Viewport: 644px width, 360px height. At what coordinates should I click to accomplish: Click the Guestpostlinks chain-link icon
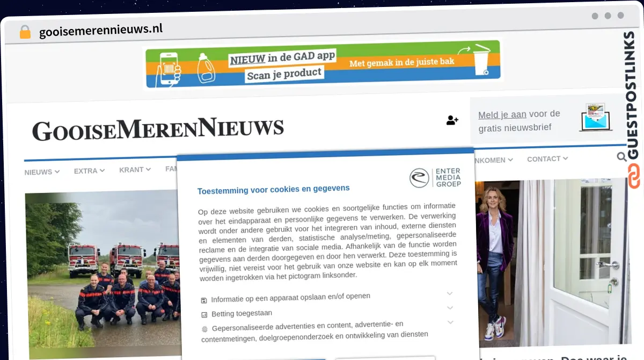634,176
